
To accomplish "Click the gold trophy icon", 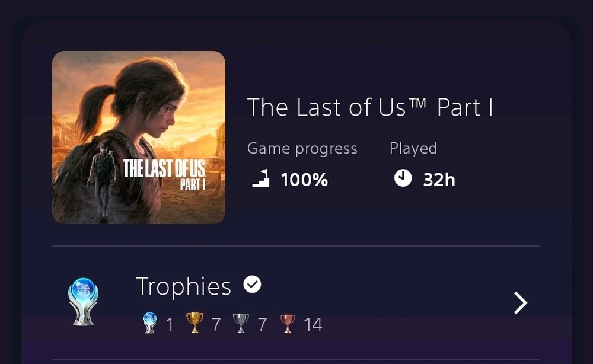I will 195,324.
